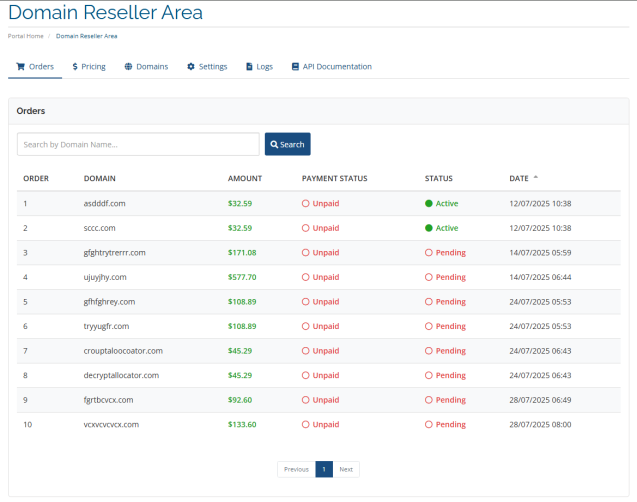Switch to the Pricing tab
Image resolution: width=637 pixels, height=502 pixels.
88,67
